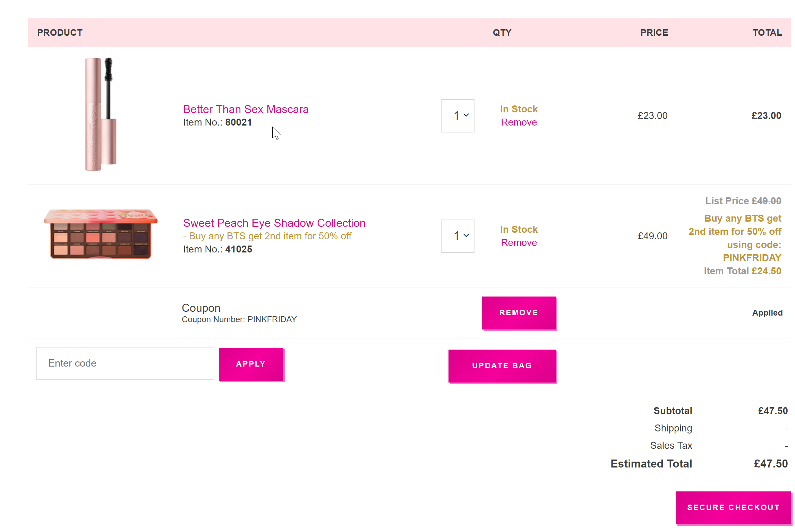The image size is (795, 532).
Task: Open the Better Than Sex Mascara link
Action: (x=246, y=109)
